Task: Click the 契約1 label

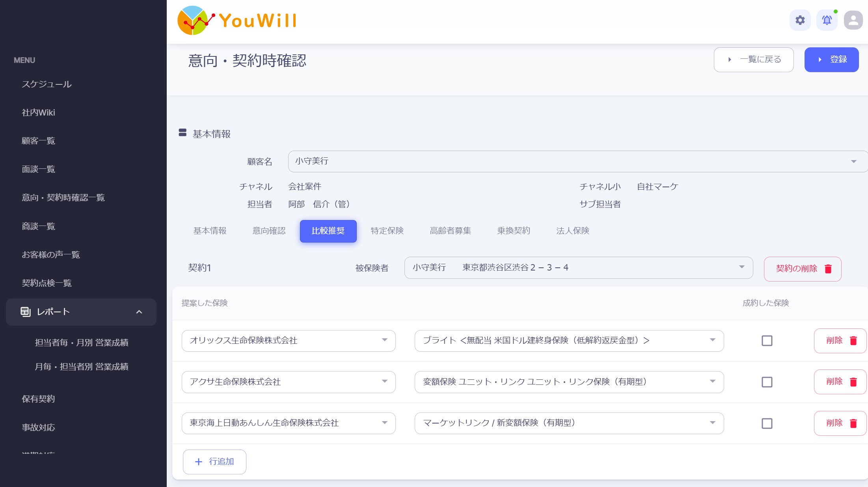Action: tap(199, 268)
